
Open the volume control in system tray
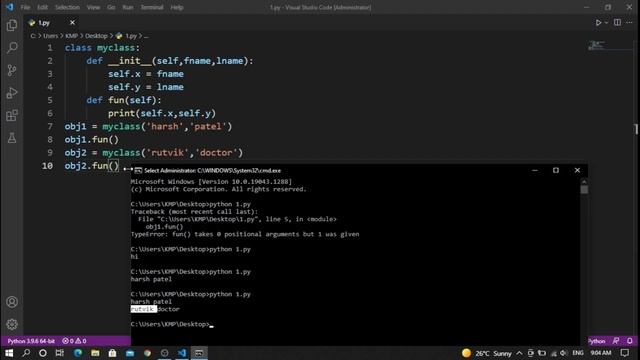pos(563,353)
